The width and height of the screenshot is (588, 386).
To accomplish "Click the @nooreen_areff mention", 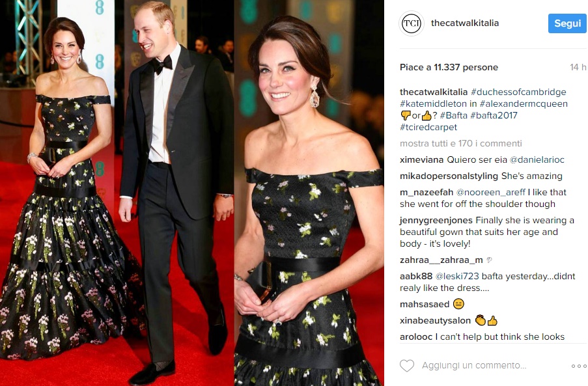I will click(490, 193).
